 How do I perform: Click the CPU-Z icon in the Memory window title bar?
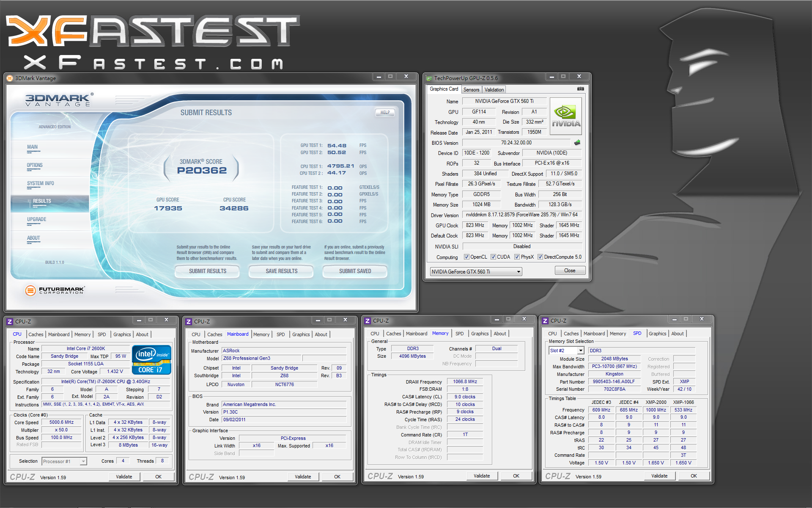tap(368, 321)
